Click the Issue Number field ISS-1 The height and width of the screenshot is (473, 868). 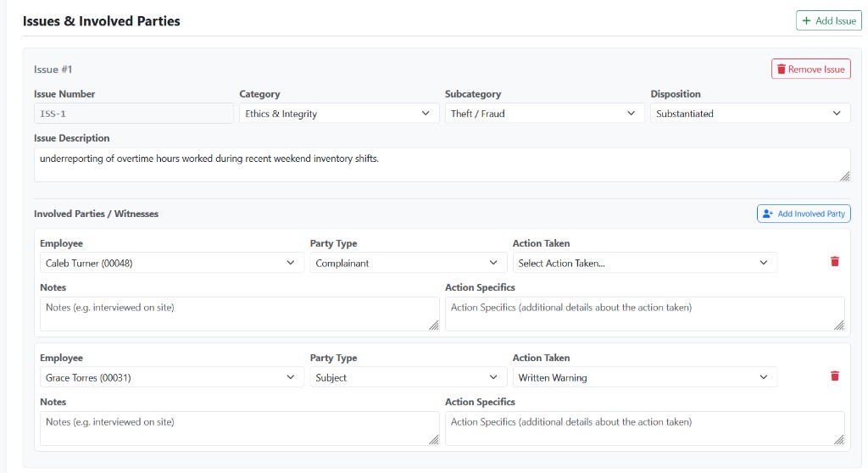coord(133,114)
